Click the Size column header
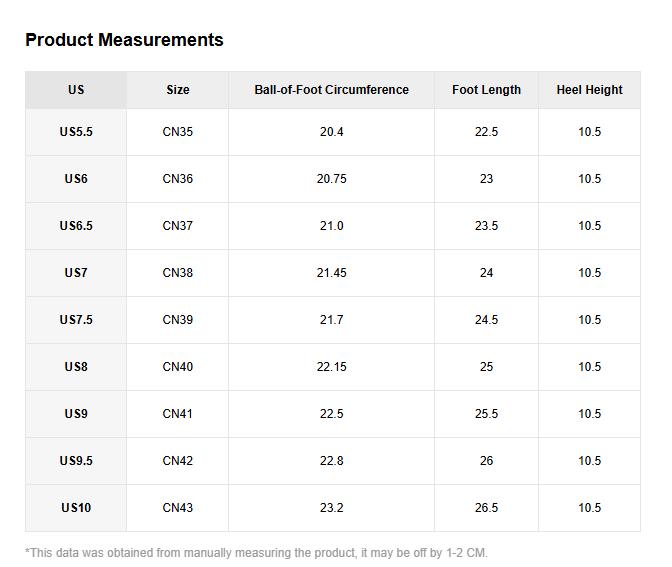This screenshot has height=567, width=672. pos(178,90)
